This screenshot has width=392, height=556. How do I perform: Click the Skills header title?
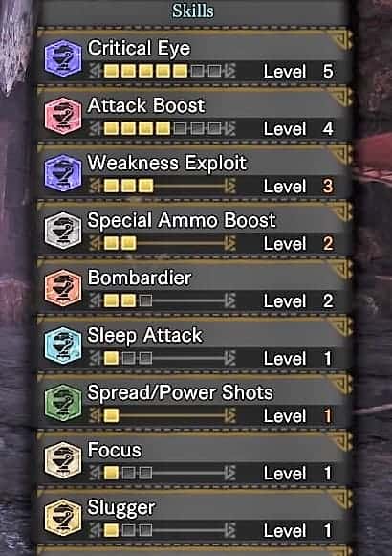point(193,11)
